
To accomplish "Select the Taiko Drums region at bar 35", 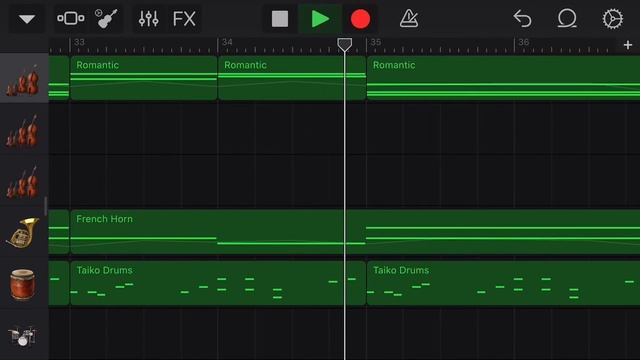I will [503, 283].
